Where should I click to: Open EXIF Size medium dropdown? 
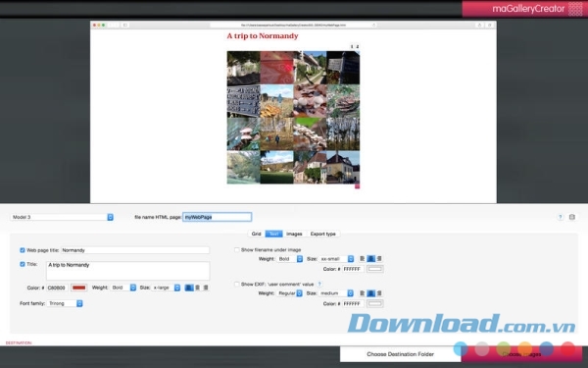336,293
